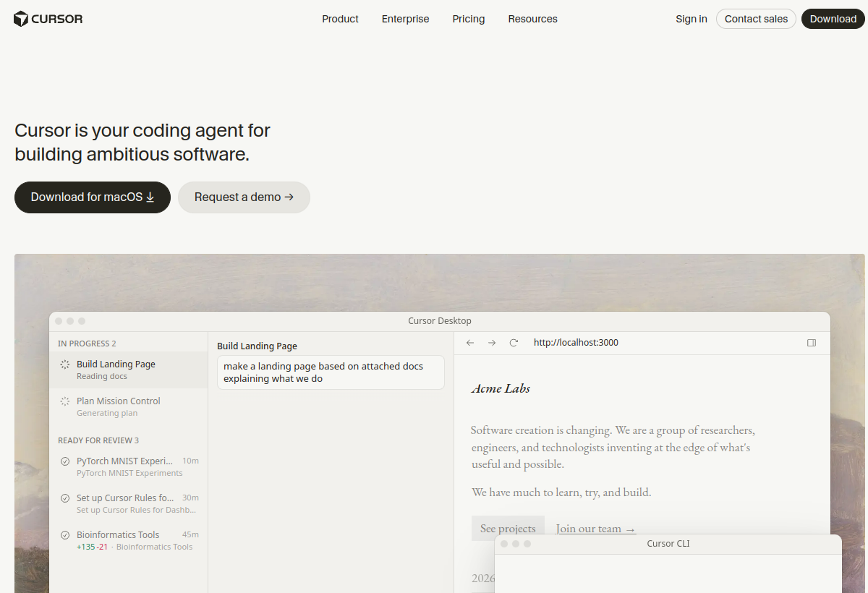
Task: Click browser forward arrow in Cursor Desktop
Action: (492, 343)
